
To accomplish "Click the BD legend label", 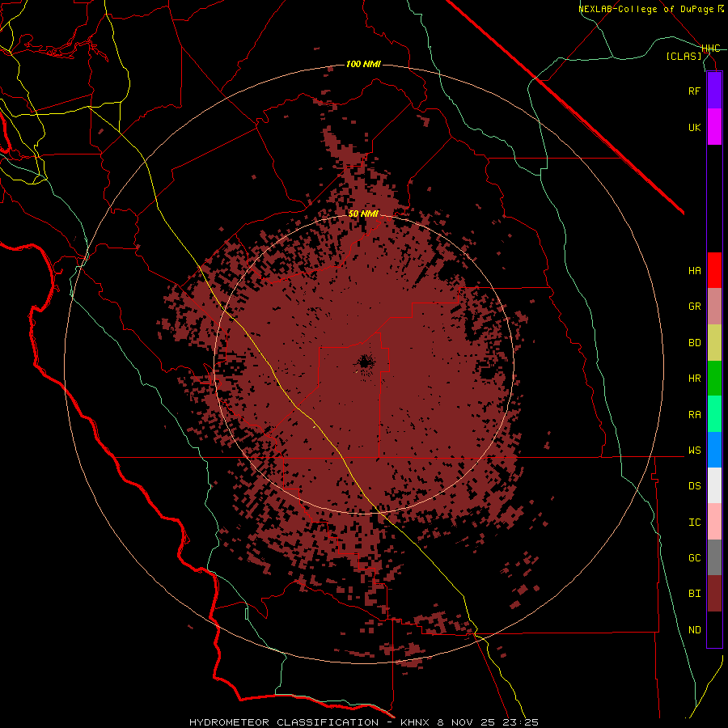I will (x=695, y=343).
